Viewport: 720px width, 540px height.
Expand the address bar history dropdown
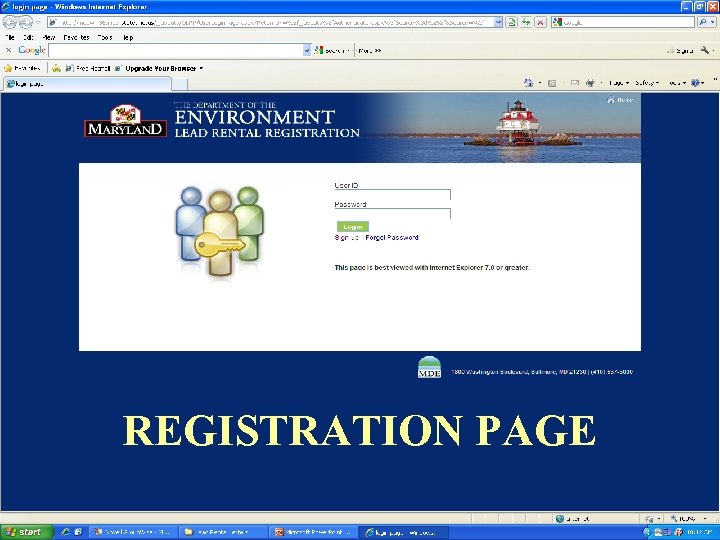[498, 22]
